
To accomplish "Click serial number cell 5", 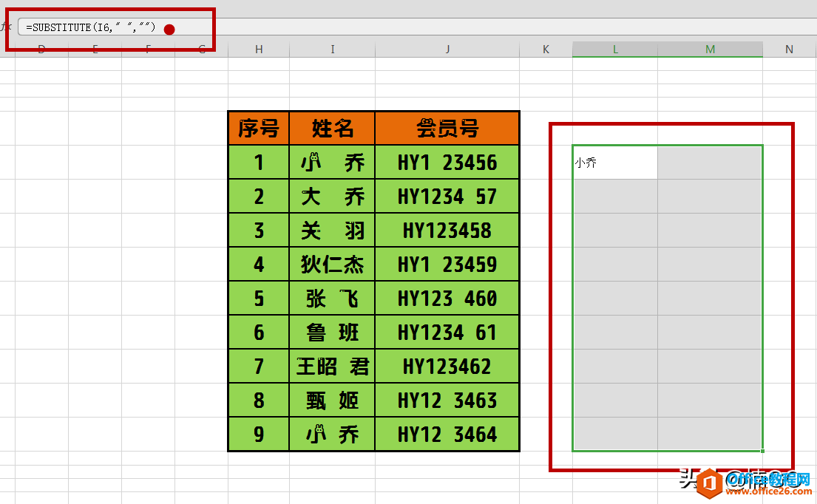I will [x=259, y=299].
